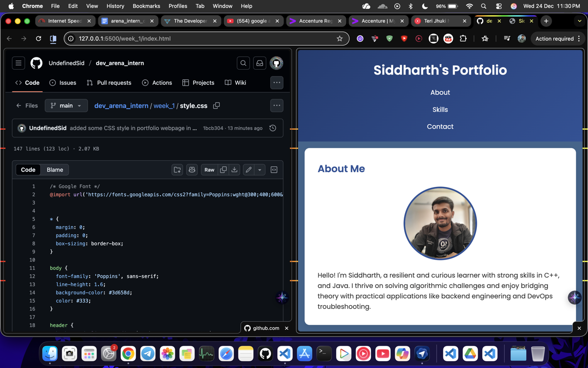Image resolution: width=588 pixels, height=368 pixels.
Task: Open the edit options dropdown arrow
Action: tap(260, 170)
